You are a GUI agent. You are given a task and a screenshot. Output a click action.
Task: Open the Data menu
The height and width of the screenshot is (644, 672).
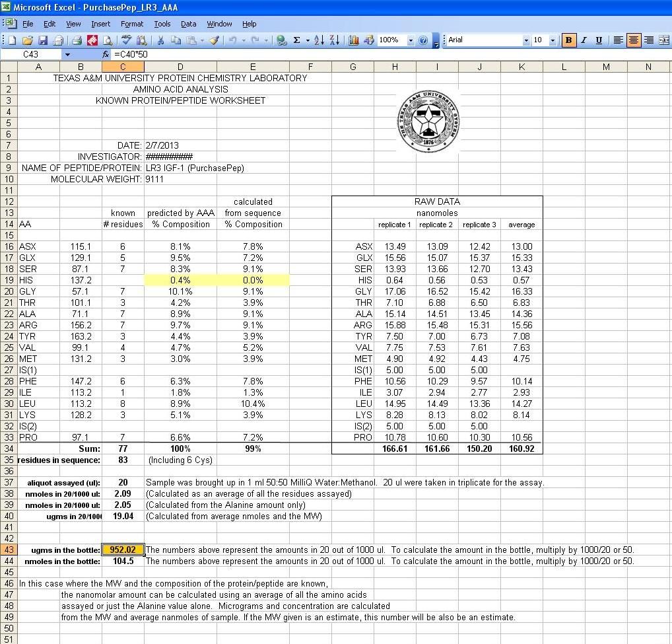click(x=189, y=24)
